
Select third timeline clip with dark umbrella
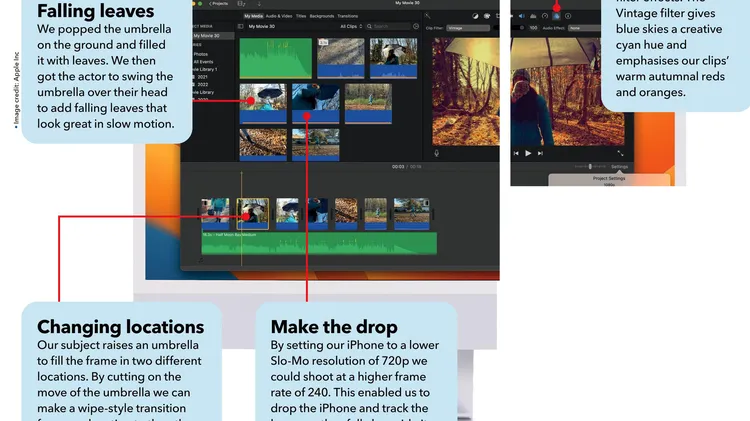tap(287, 214)
